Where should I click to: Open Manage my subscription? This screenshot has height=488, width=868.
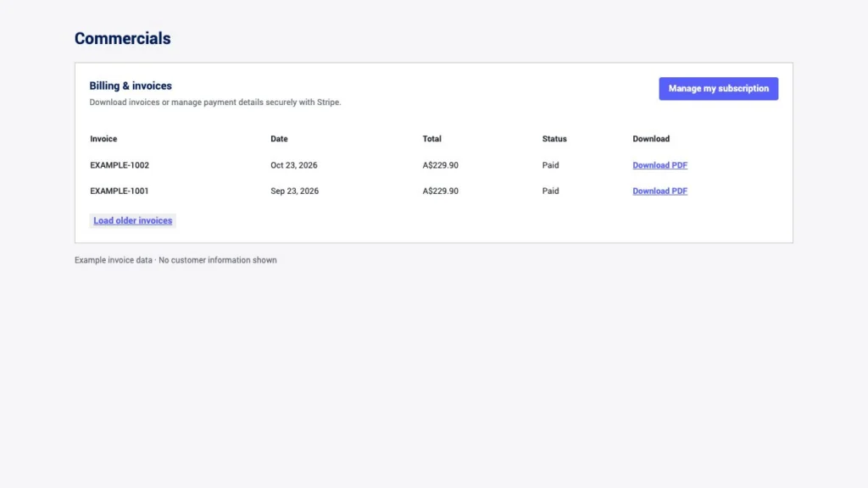pyautogui.click(x=718, y=88)
